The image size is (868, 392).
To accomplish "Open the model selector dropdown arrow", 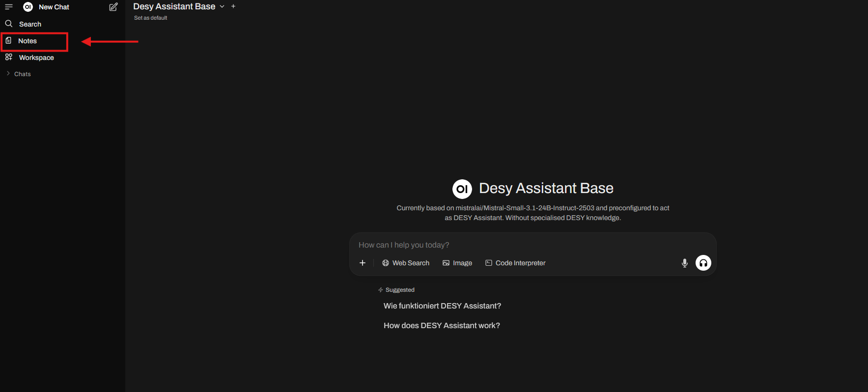I will (222, 6).
